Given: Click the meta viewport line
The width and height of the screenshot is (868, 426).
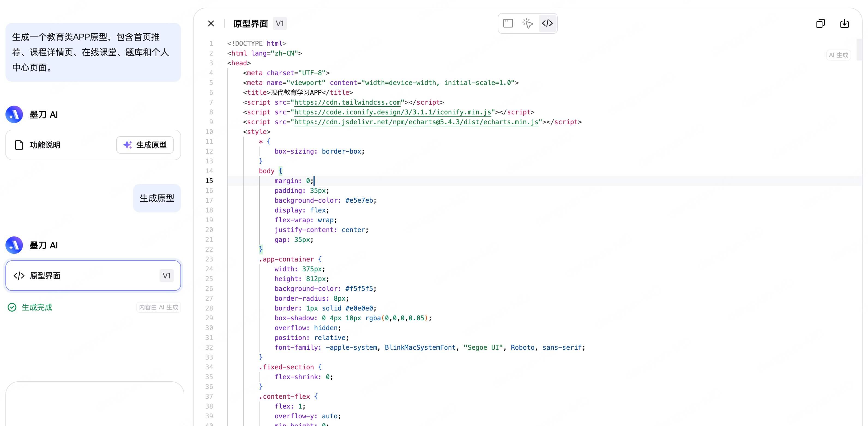Looking at the screenshot, I should coord(381,83).
